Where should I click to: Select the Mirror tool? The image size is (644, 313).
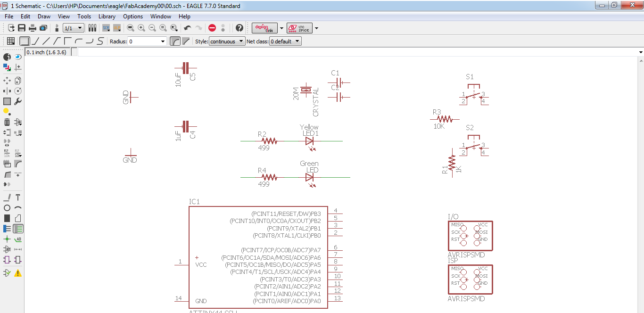pyautogui.click(x=7, y=91)
